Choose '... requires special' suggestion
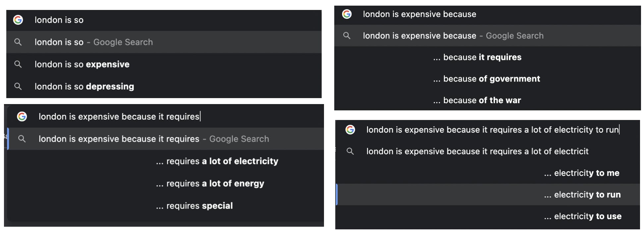The width and height of the screenshot is (644, 234). pyautogui.click(x=194, y=206)
